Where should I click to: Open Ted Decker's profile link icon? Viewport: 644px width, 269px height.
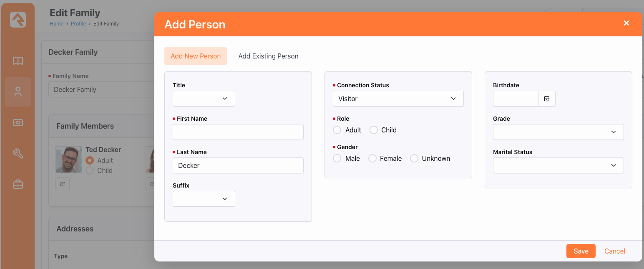coord(63,184)
